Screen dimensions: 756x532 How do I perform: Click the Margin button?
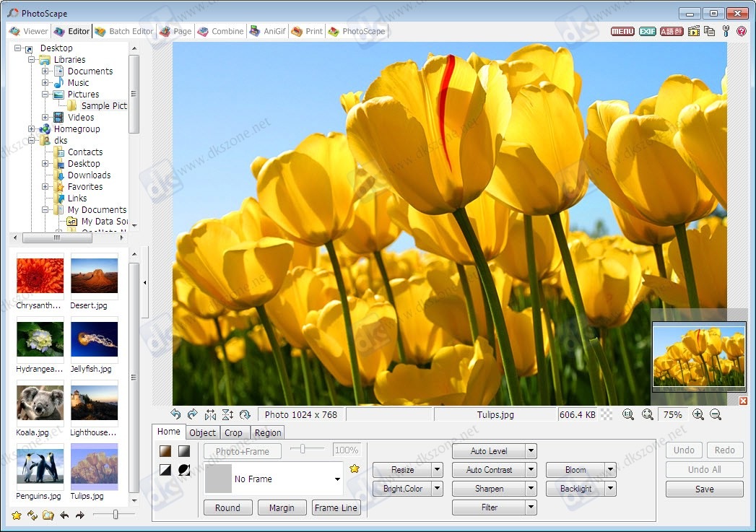click(x=282, y=507)
